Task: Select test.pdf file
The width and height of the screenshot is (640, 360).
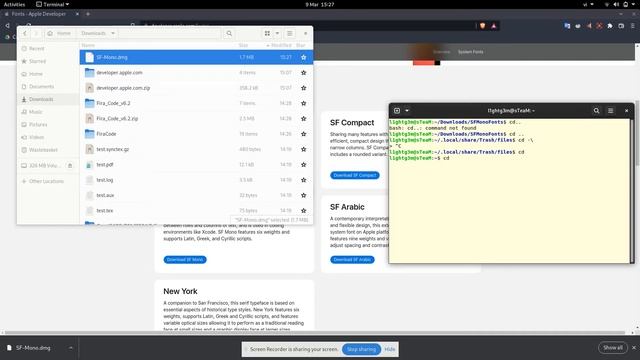Action: (x=196, y=164)
